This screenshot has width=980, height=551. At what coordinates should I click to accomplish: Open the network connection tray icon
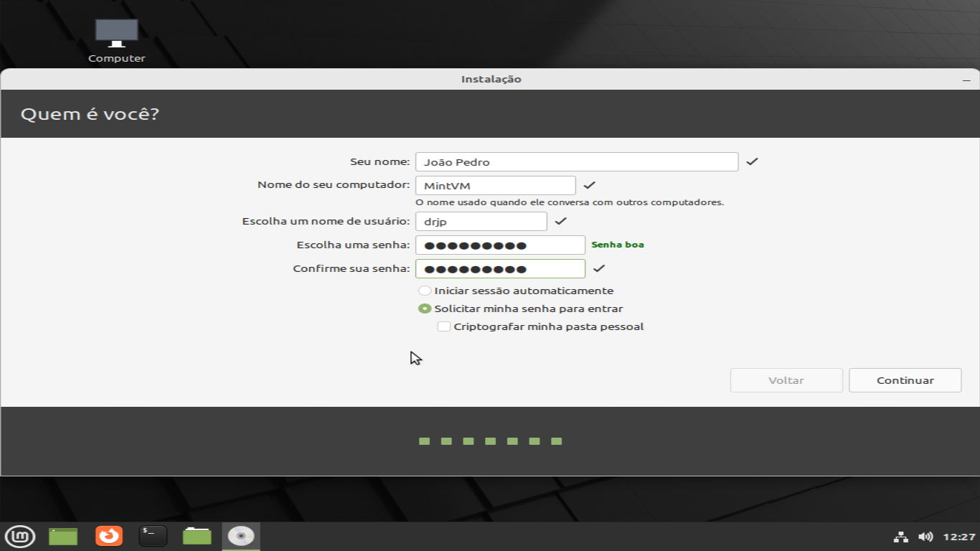click(900, 537)
